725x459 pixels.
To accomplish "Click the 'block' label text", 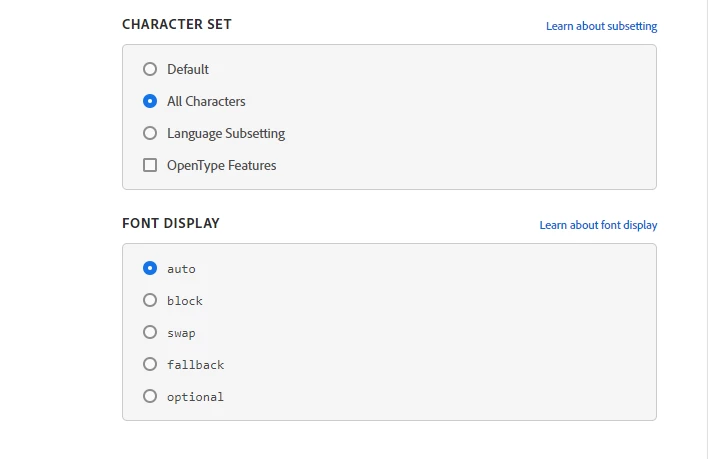I will coord(185,301).
